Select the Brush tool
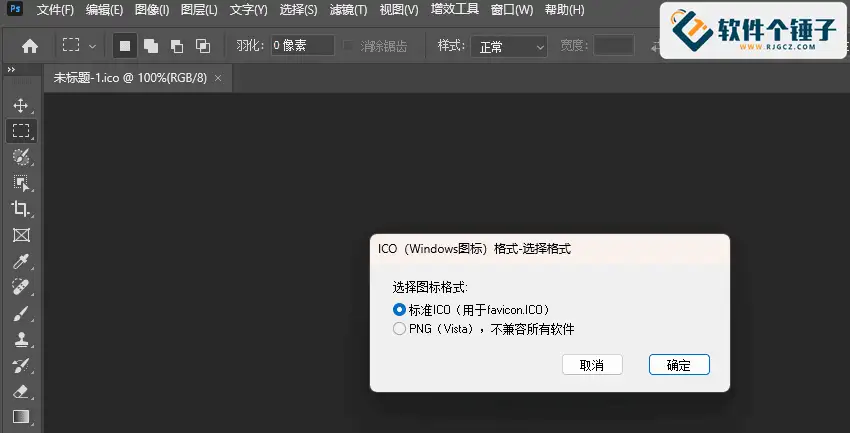Screen dimensions: 850x433 (21, 313)
